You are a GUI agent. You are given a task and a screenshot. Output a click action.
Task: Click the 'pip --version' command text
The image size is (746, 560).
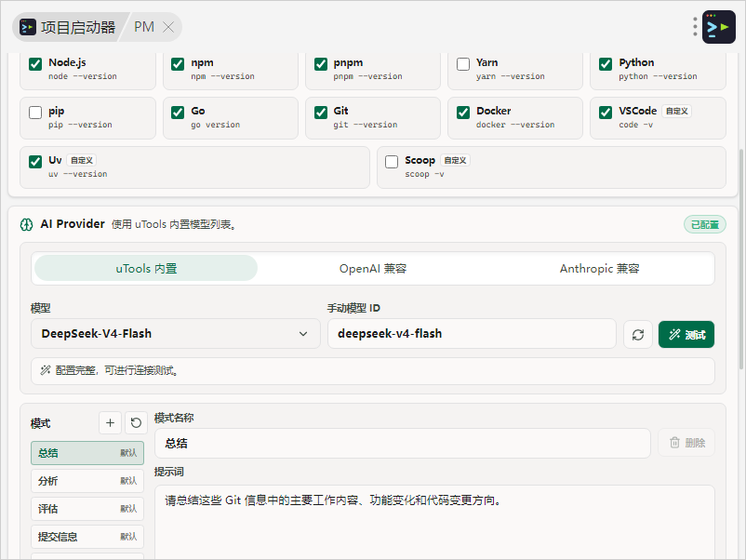click(80, 125)
